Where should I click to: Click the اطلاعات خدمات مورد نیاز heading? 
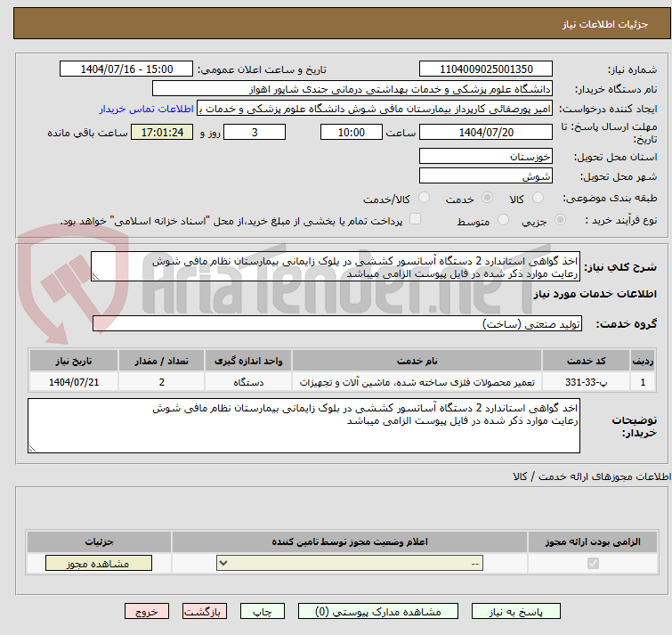pyautogui.click(x=595, y=294)
